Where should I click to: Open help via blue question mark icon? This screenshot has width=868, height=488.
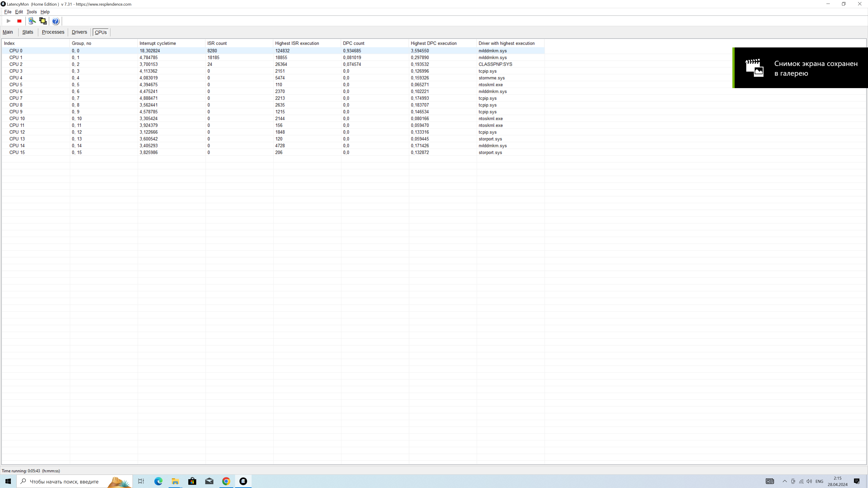click(56, 21)
